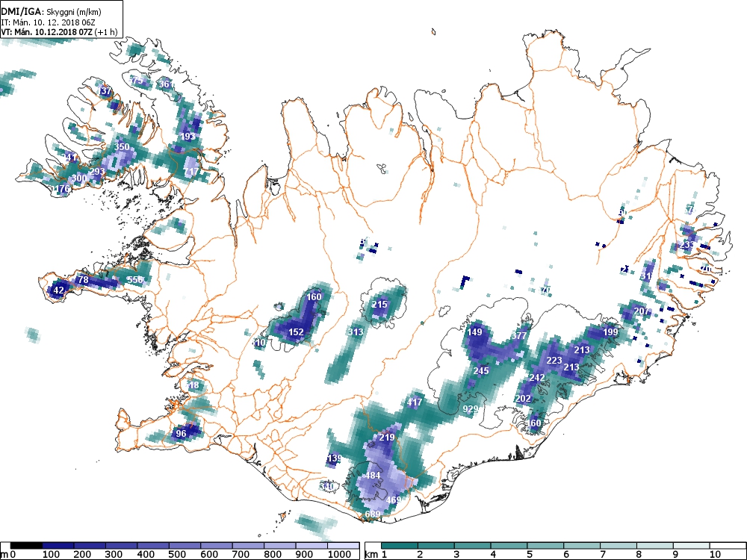
Task: Click the visibility value 207 on the map
Action: click(x=642, y=311)
